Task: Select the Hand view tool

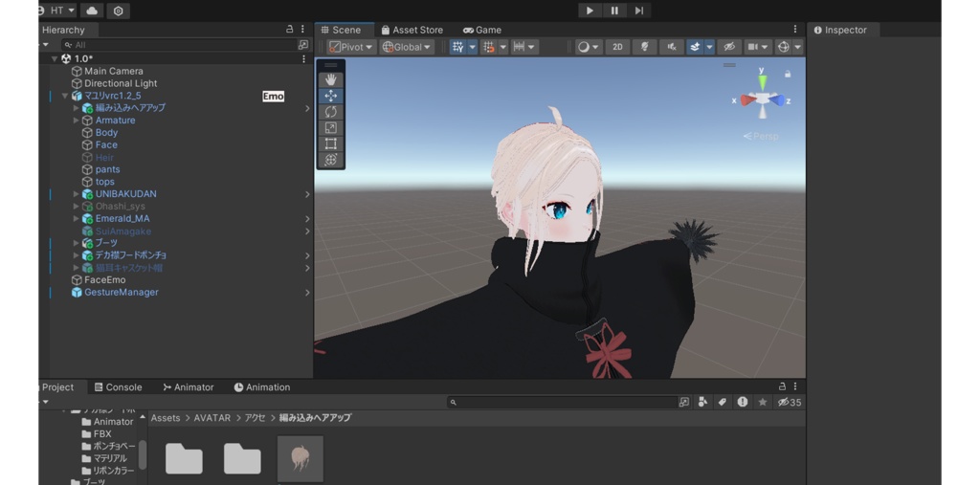Action: click(330, 79)
